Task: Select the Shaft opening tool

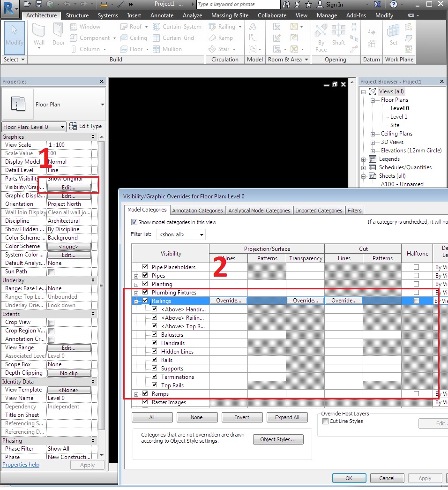Action: click(338, 35)
